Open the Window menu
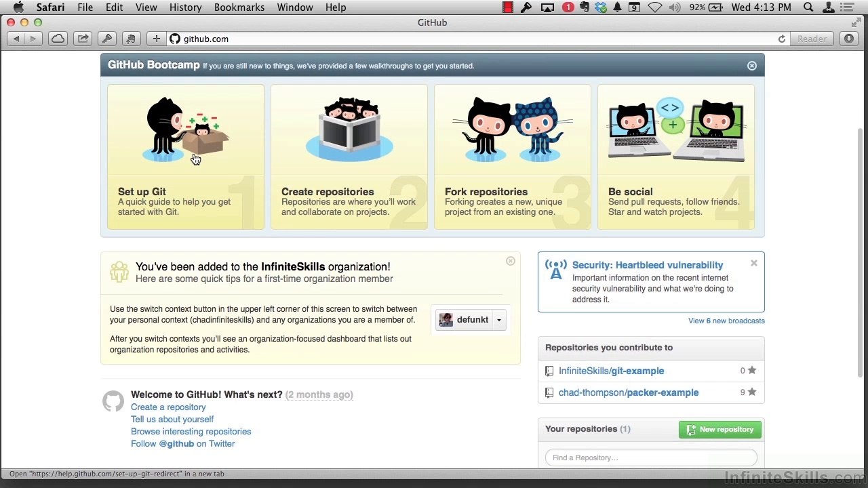Screen dimensions: 868x488 (x=295, y=7)
